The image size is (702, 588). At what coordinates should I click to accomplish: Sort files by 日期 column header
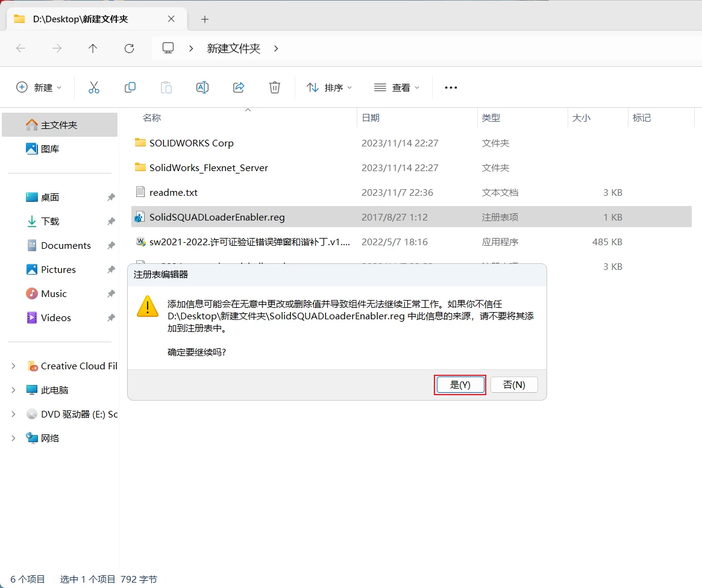coord(371,118)
